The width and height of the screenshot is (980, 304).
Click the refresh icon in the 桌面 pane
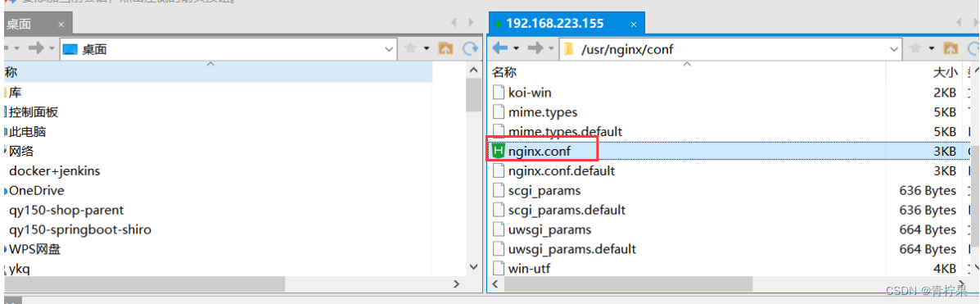click(469, 48)
